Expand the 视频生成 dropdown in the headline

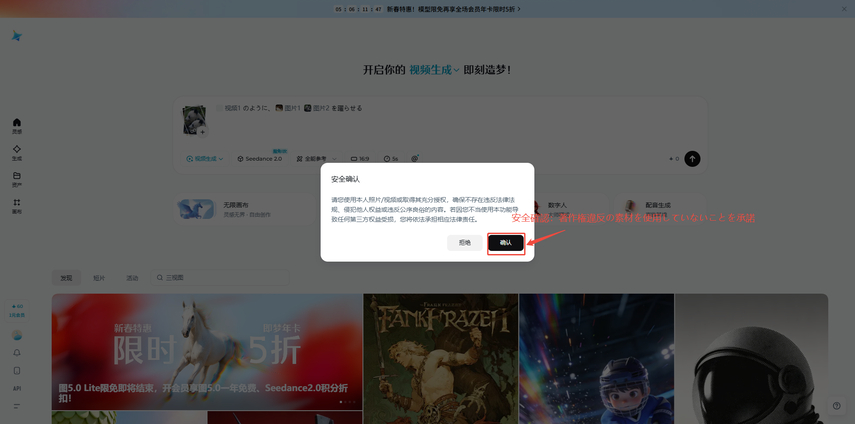click(x=434, y=70)
